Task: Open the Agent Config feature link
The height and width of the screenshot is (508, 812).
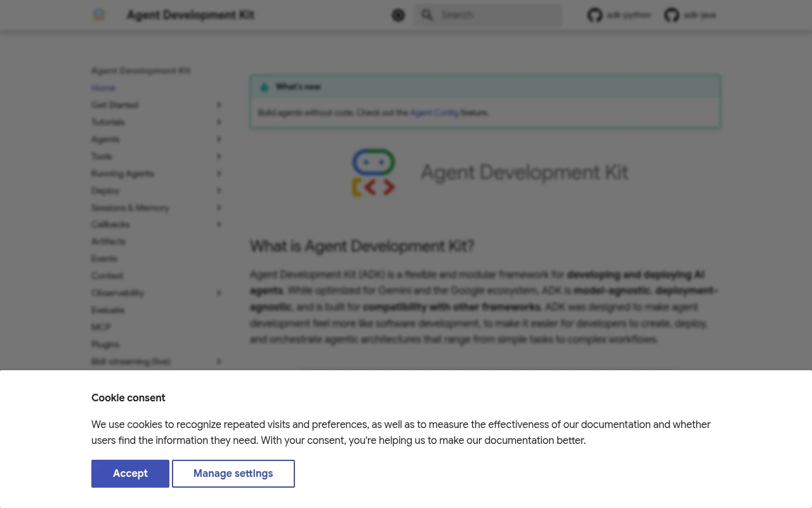Action: click(x=435, y=112)
